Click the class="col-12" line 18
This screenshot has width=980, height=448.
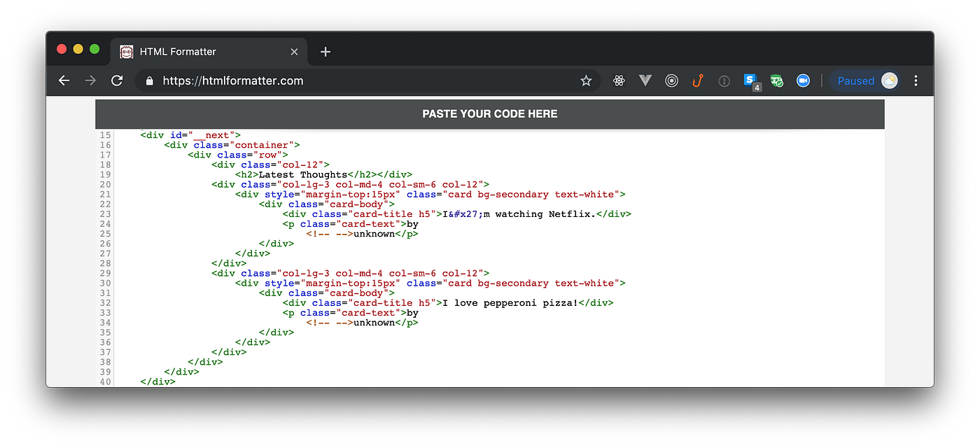coord(270,164)
